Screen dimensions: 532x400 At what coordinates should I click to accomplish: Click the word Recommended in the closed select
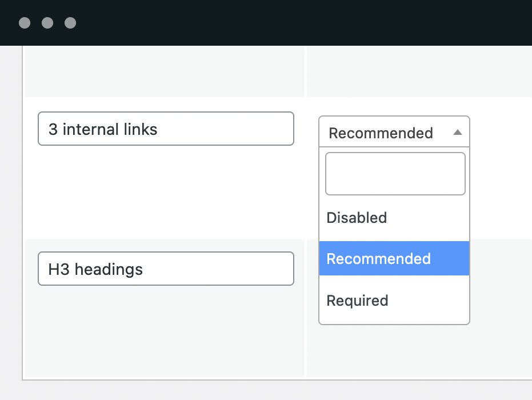pos(381,133)
